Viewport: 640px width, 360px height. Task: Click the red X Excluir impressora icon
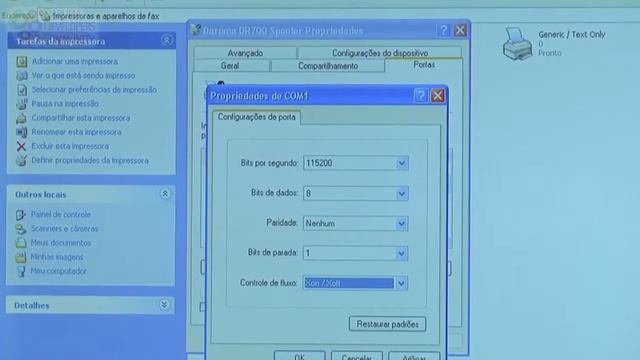[x=21, y=146]
